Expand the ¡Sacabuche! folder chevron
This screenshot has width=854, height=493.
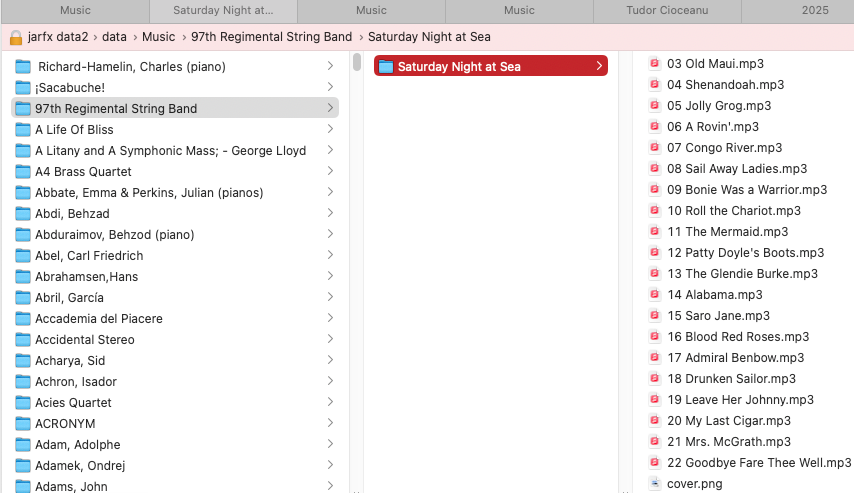pyautogui.click(x=330, y=87)
